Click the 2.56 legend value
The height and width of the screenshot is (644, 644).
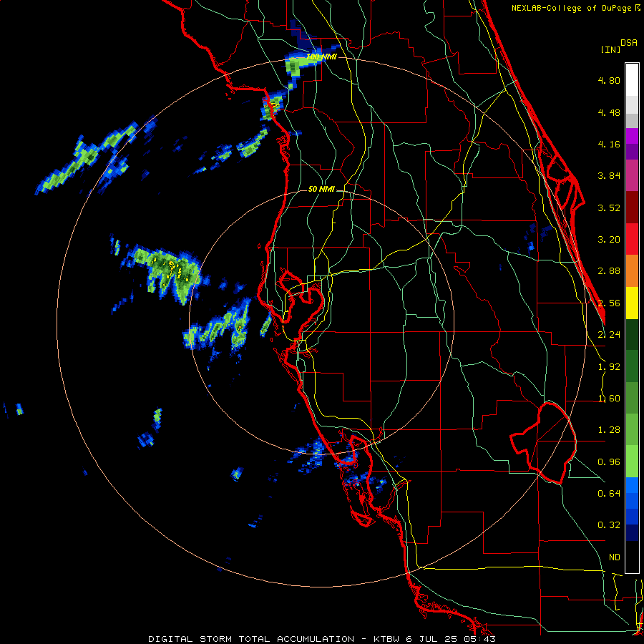(x=609, y=303)
